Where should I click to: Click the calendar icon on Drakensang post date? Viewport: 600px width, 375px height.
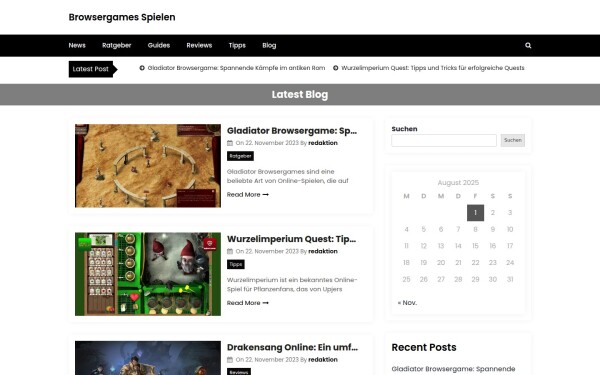230,360
